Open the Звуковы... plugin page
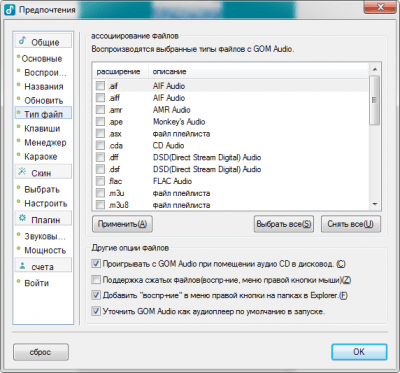This screenshot has height=373, width=400. click(x=45, y=236)
